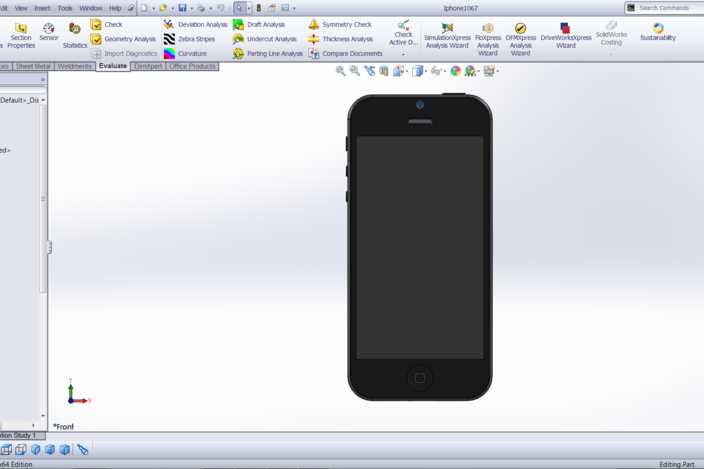
Task: Expand the Print dropdown arrow
Action: [211, 9]
